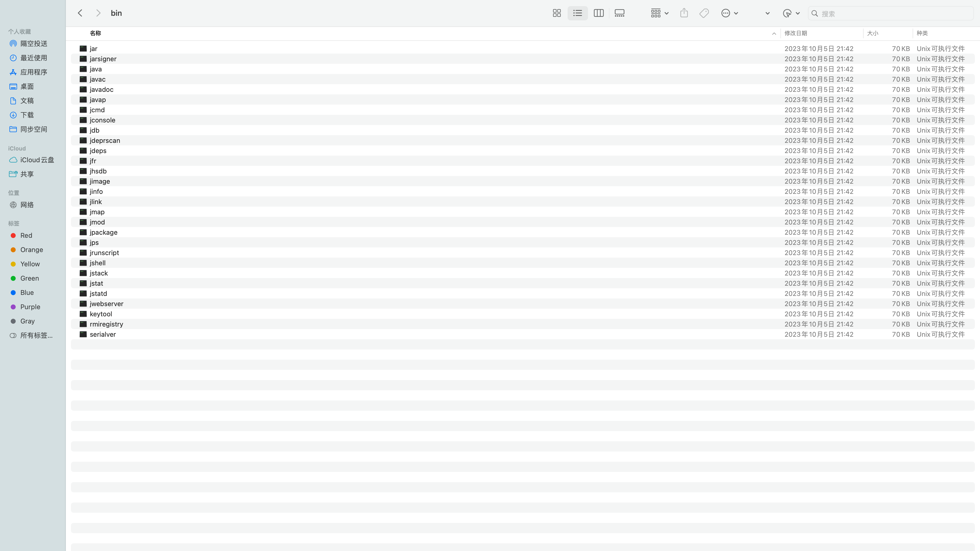
Task: Open the group-by options dropdown
Action: [x=659, y=13]
